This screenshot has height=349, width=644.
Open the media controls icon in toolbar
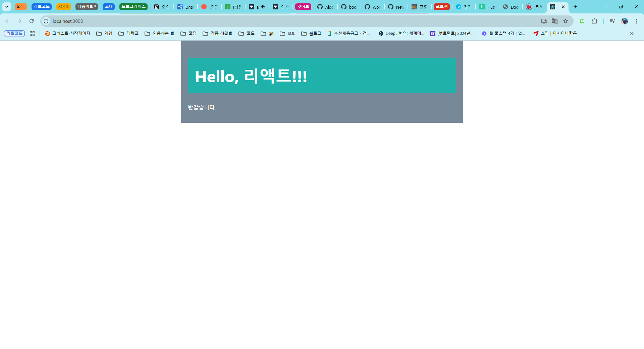(612, 21)
